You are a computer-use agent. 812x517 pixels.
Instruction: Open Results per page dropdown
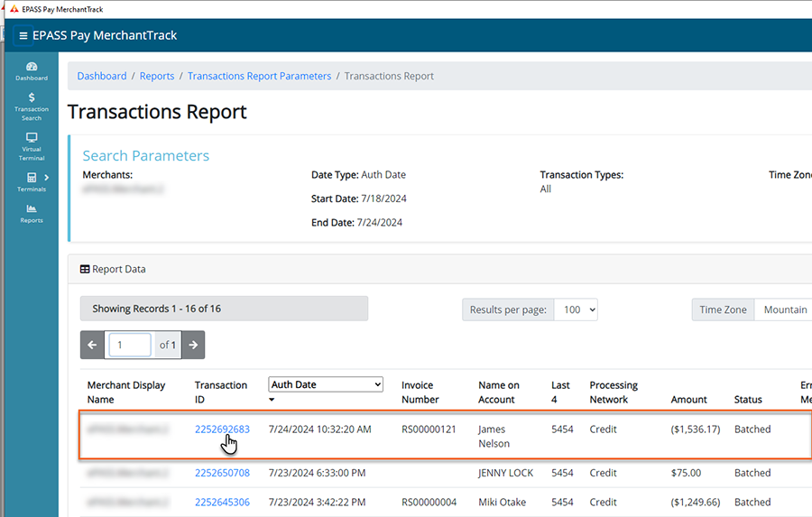click(576, 309)
